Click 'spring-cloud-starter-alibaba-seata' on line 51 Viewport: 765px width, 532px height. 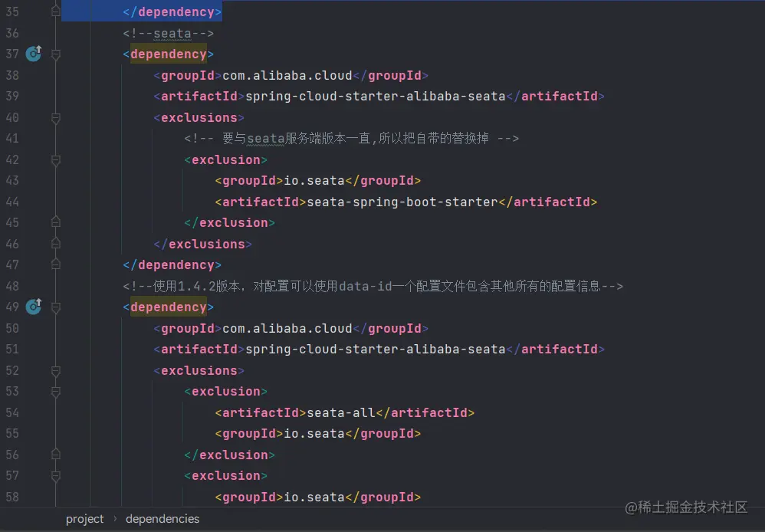[375, 350]
